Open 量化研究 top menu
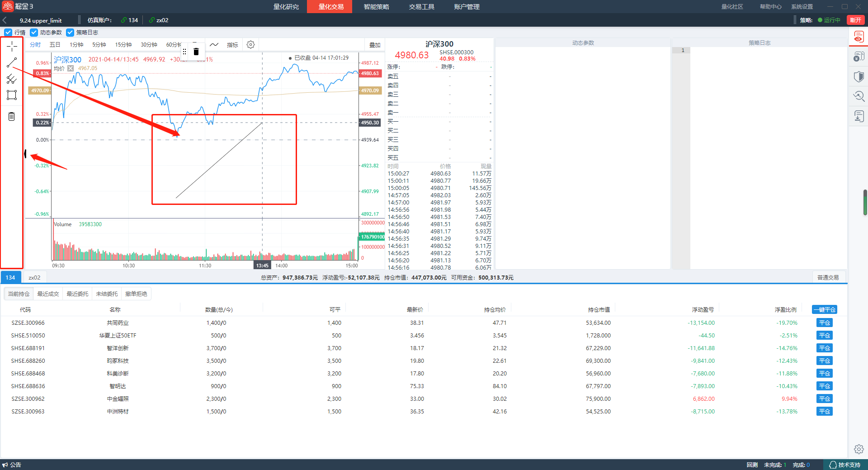 click(x=286, y=7)
